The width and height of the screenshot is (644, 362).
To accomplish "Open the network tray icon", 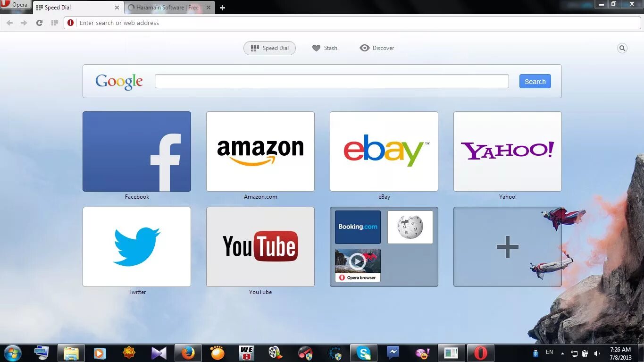I will [x=574, y=353].
